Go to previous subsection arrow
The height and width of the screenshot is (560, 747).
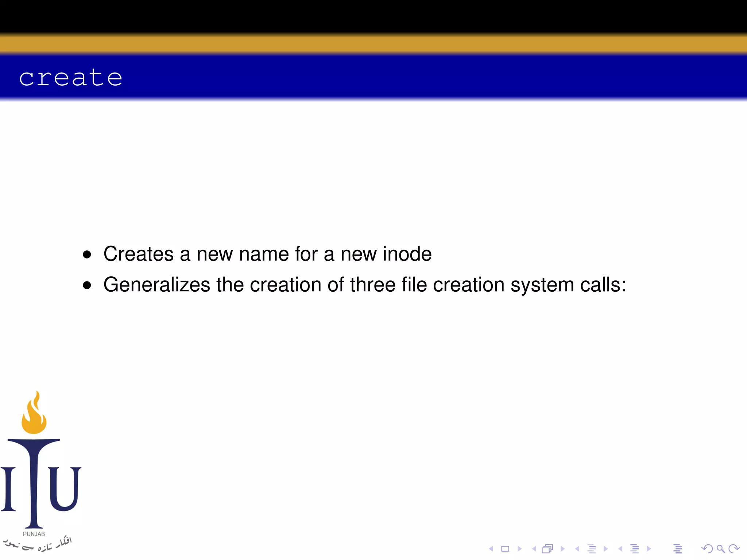(x=577, y=549)
